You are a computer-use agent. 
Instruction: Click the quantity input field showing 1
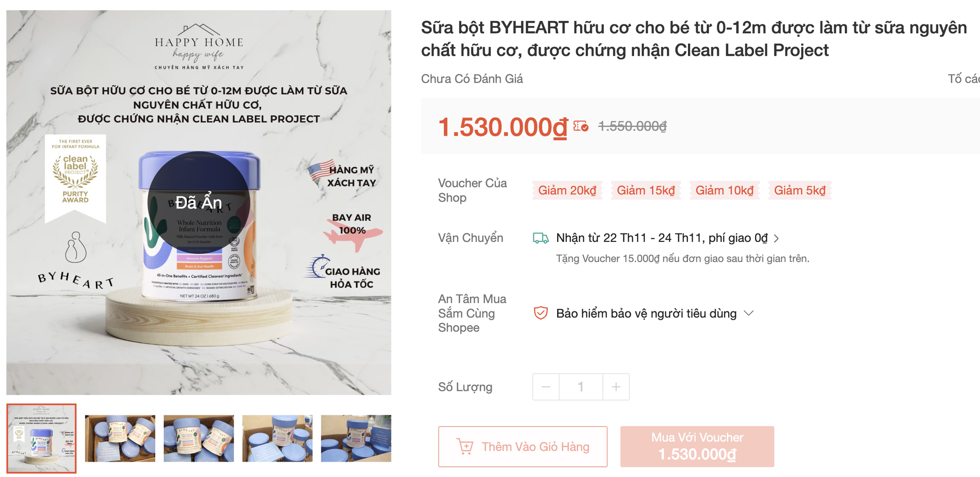pyautogui.click(x=580, y=386)
